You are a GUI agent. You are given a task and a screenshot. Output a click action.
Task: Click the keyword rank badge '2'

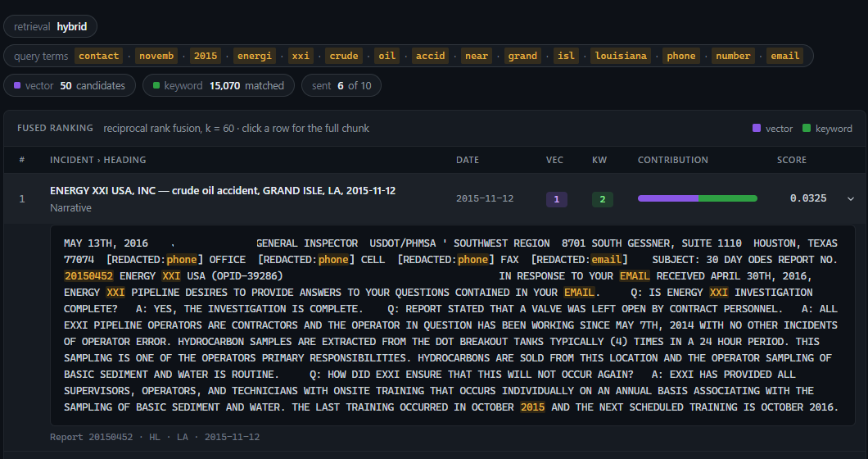pyautogui.click(x=603, y=199)
